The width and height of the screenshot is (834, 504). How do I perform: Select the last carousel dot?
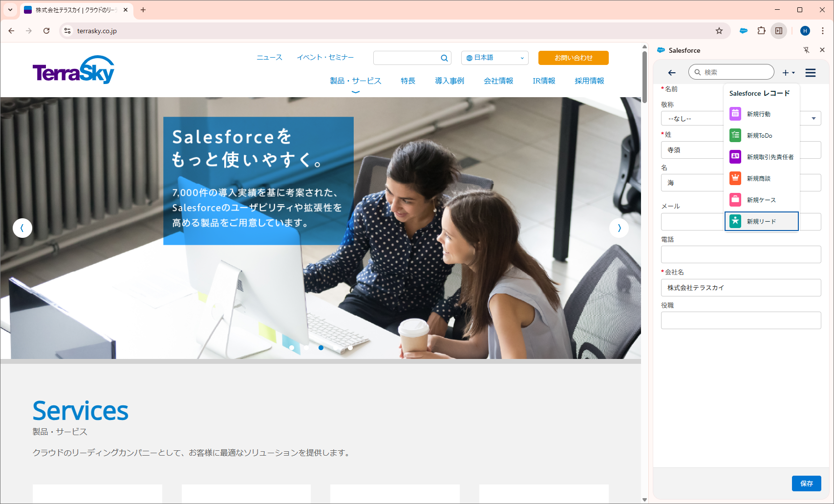tap(350, 348)
